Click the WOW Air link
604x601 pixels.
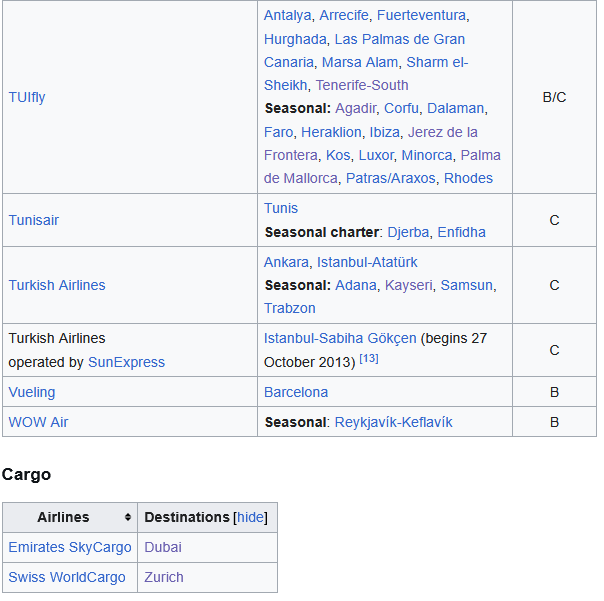(x=38, y=422)
